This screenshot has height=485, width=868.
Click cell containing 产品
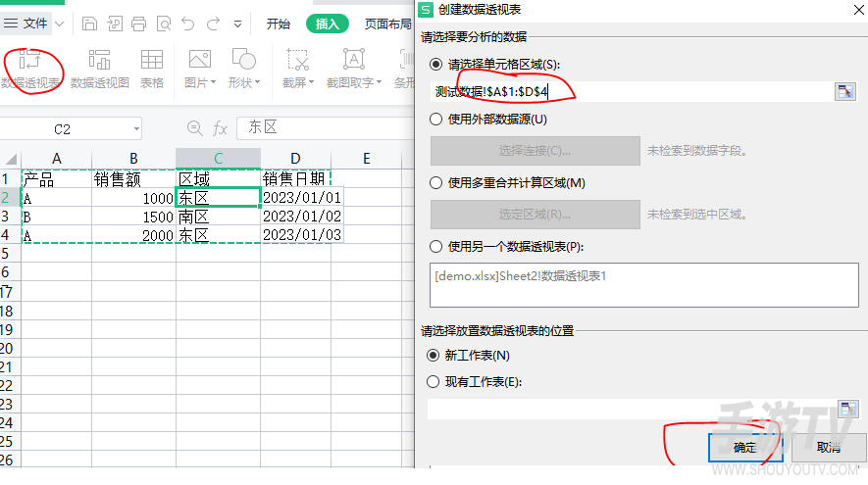click(x=57, y=178)
